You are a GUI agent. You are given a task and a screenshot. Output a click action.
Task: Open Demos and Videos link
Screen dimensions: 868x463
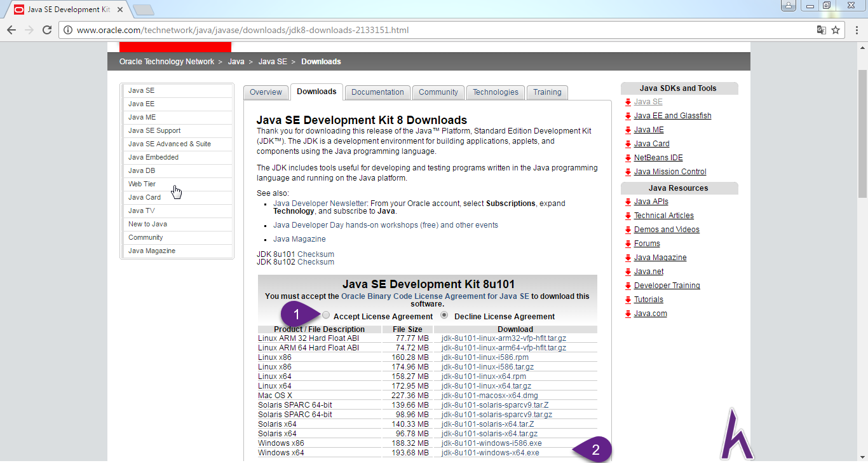pyautogui.click(x=667, y=230)
